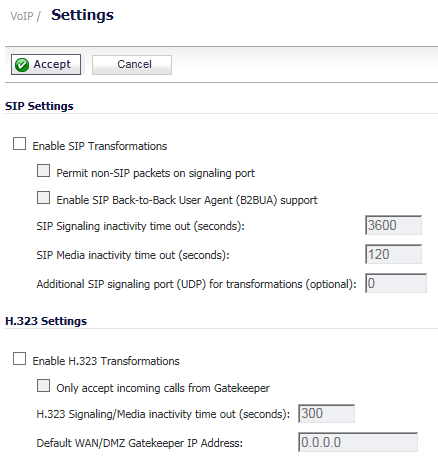
Task: Click the Additional SIP signaling port field
Action: pyautogui.click(x=396, y=283)
